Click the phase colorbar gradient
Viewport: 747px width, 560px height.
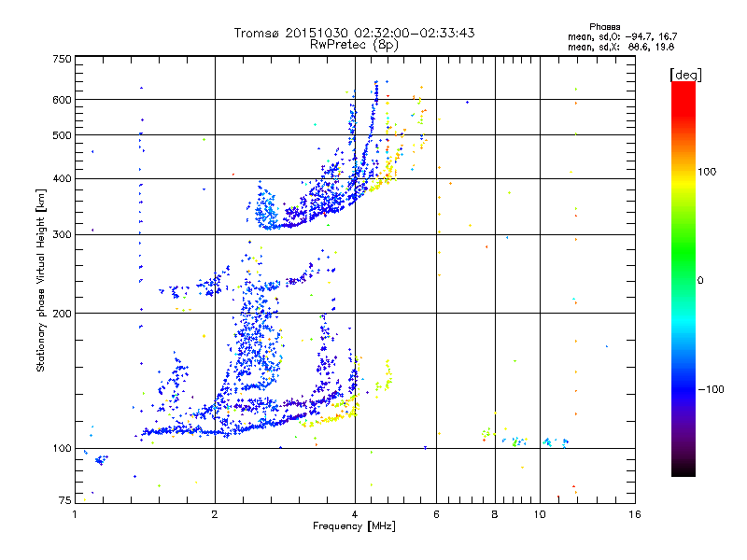[x=684, y=279]
